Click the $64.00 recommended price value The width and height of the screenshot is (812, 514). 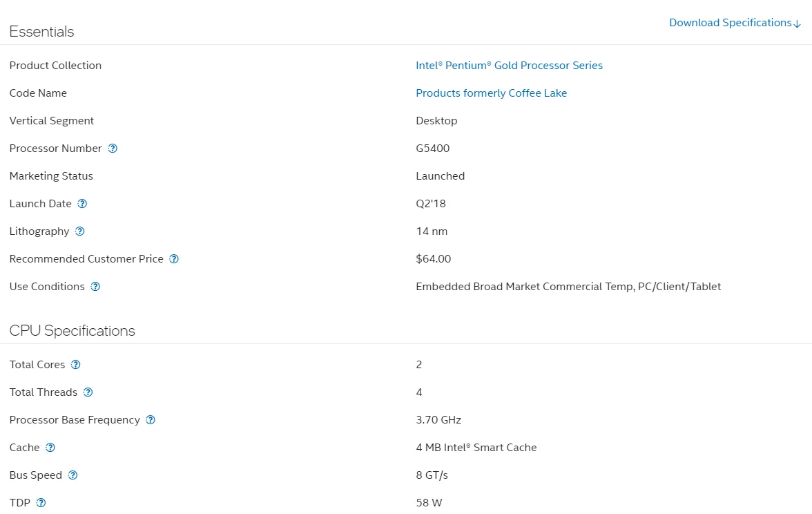tap(433, 259)
